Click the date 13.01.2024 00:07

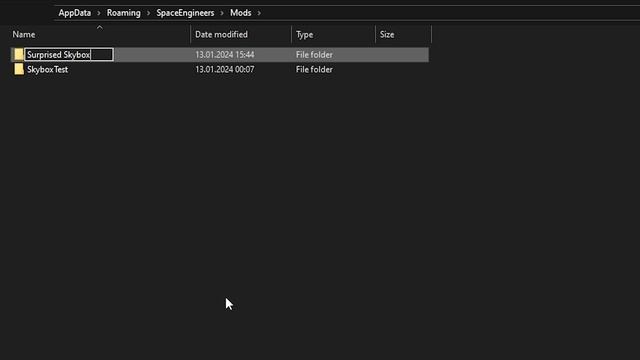tap(224, 69)
